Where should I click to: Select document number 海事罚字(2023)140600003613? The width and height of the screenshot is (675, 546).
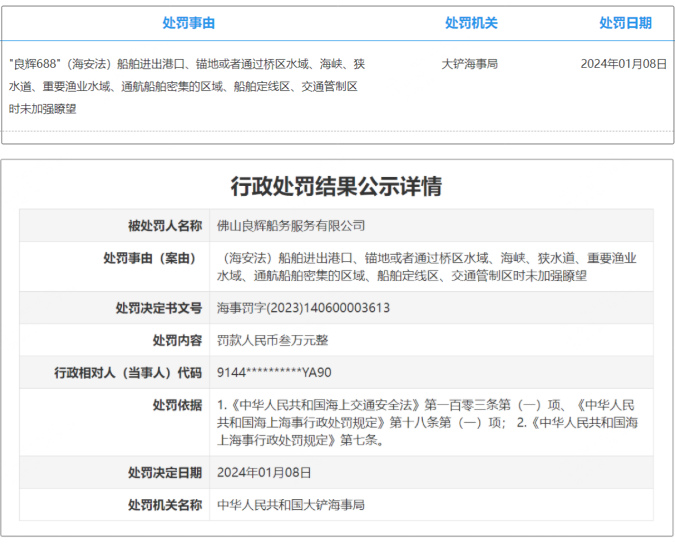[303, 308]
